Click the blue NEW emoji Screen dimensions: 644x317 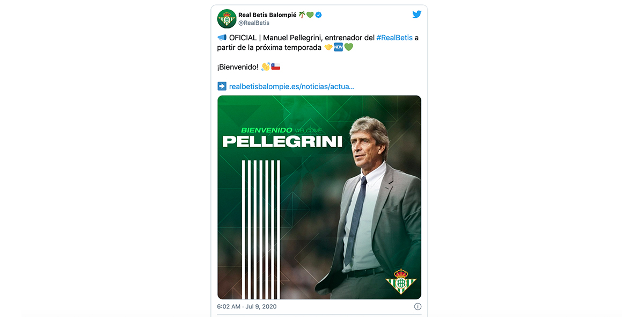tap(338, 47)
